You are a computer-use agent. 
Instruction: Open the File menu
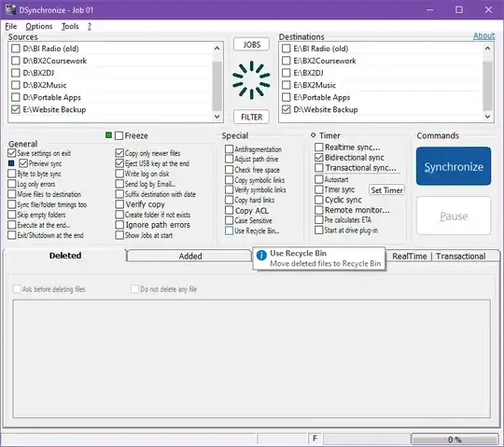pos(11,26)
